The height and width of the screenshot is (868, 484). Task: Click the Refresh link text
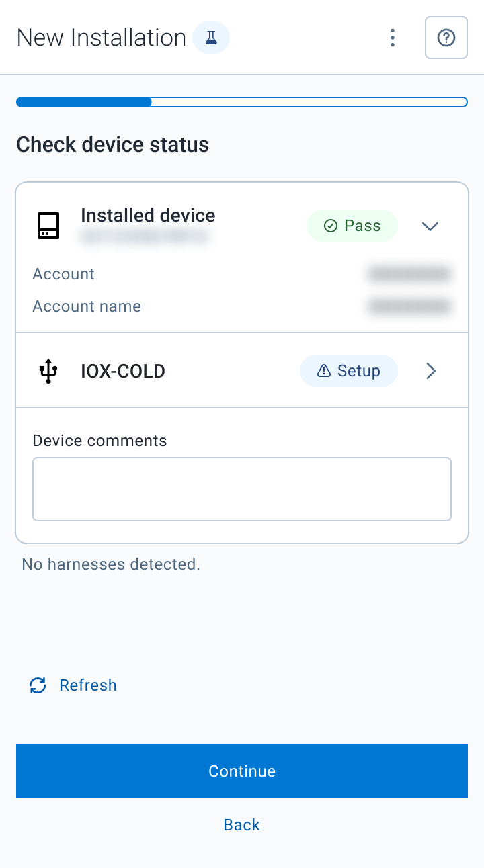[88, 685]
